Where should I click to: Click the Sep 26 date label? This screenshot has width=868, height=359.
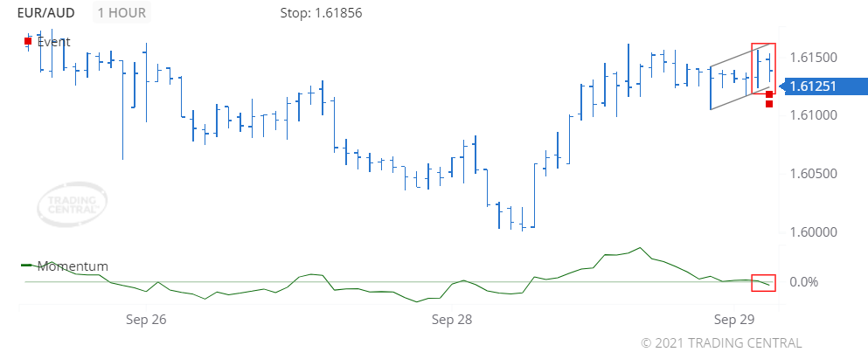click(146, 319)
